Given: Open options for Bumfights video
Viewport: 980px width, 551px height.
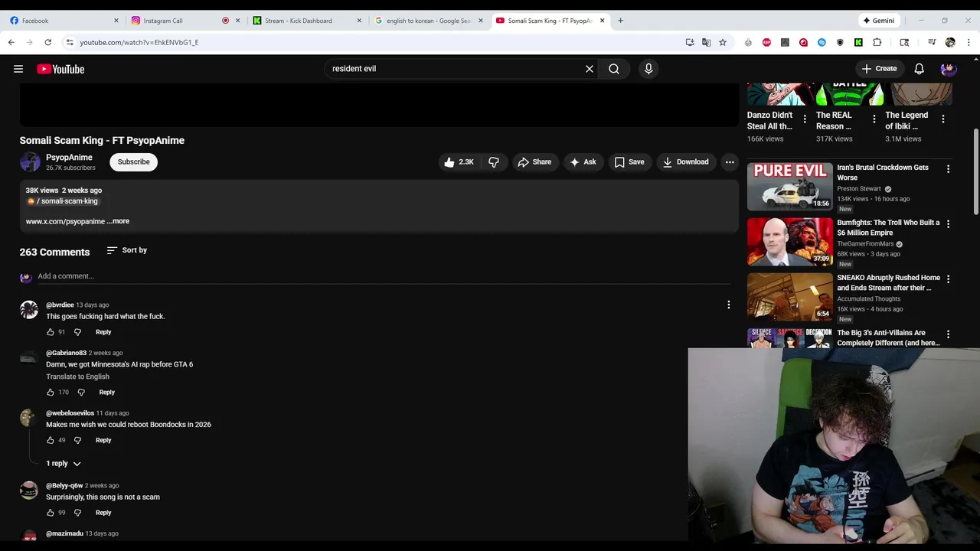Looking at the screenshot, I should [x=948, y=224].
